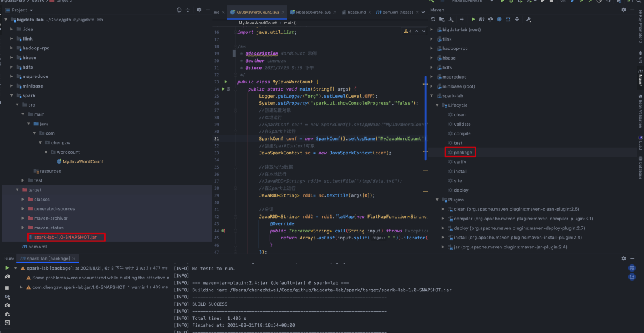Switch to hbase.md tab

click(354, 13)
